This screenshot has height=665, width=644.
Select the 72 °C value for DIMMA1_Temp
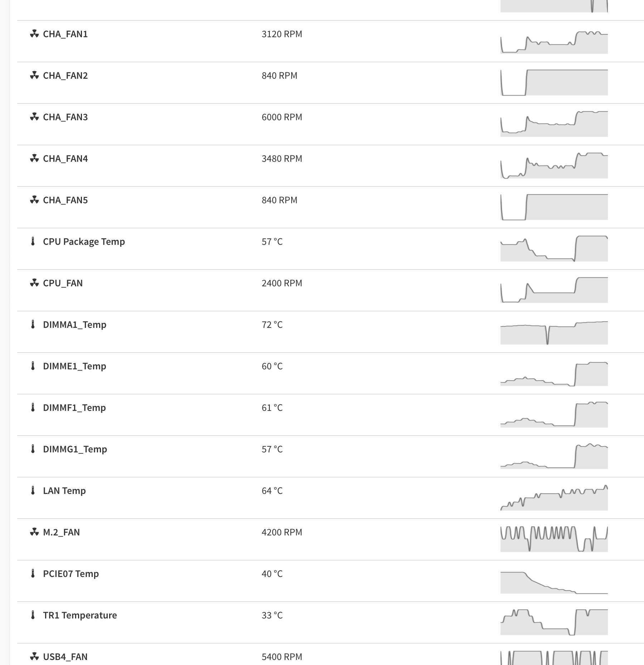pos(272,325)
